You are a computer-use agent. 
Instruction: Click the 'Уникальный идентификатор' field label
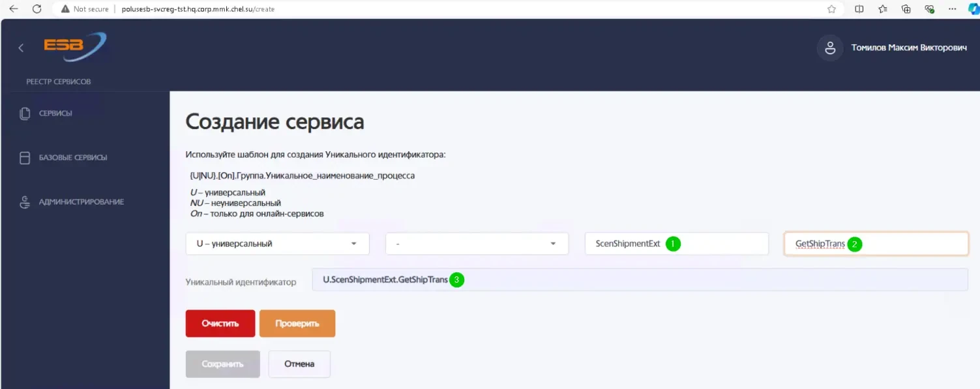[x=241, y=282]
